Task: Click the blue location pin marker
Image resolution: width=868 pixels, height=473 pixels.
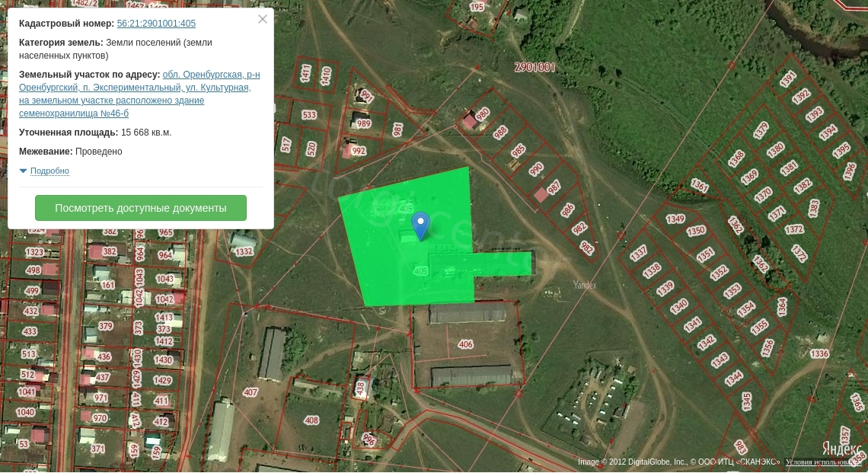Action: click(421, 226)
